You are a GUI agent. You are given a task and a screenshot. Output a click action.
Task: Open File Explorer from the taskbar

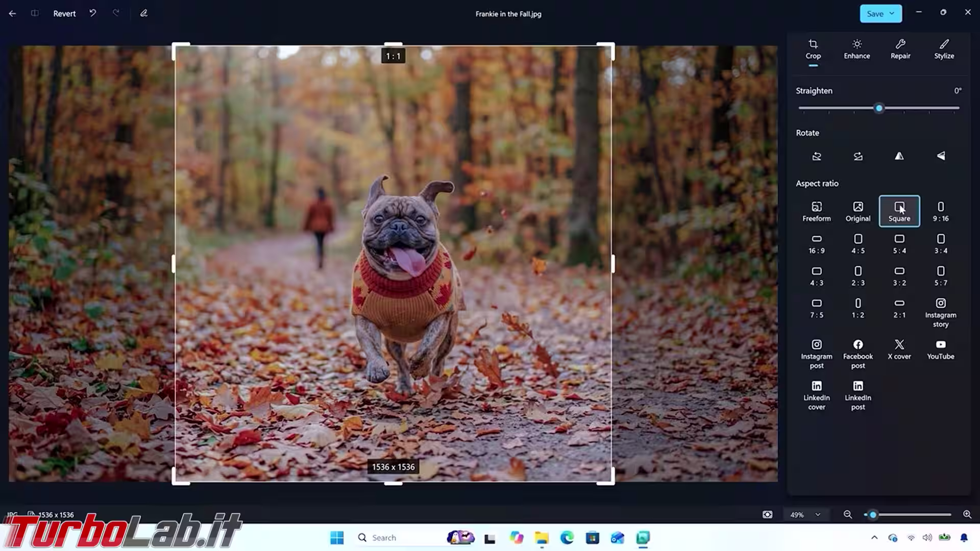click(x=541, y=538)
